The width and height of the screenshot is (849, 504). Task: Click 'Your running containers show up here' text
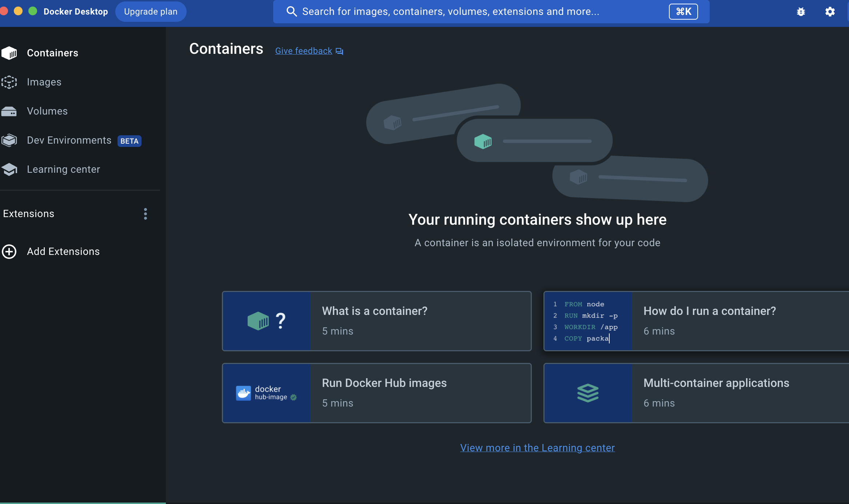point(538,220)
